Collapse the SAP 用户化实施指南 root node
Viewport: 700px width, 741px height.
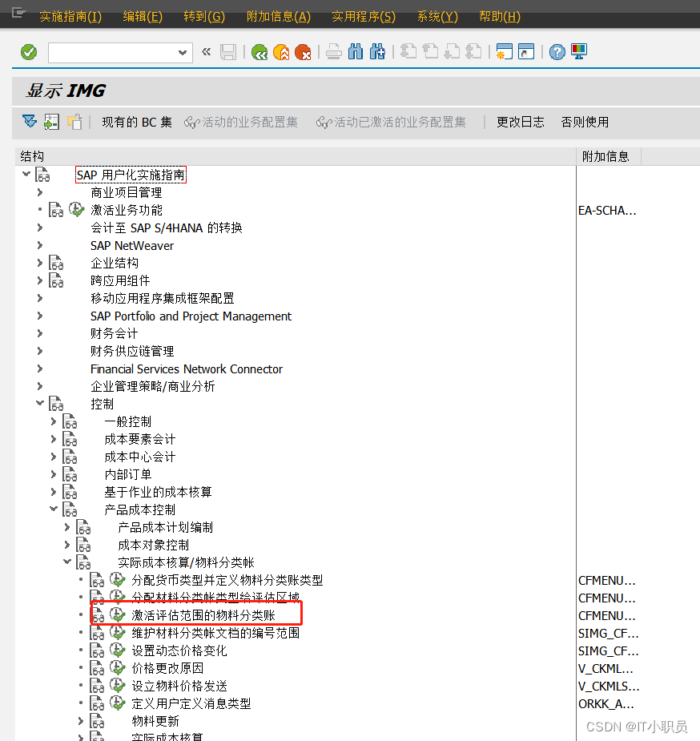point(26,175)
